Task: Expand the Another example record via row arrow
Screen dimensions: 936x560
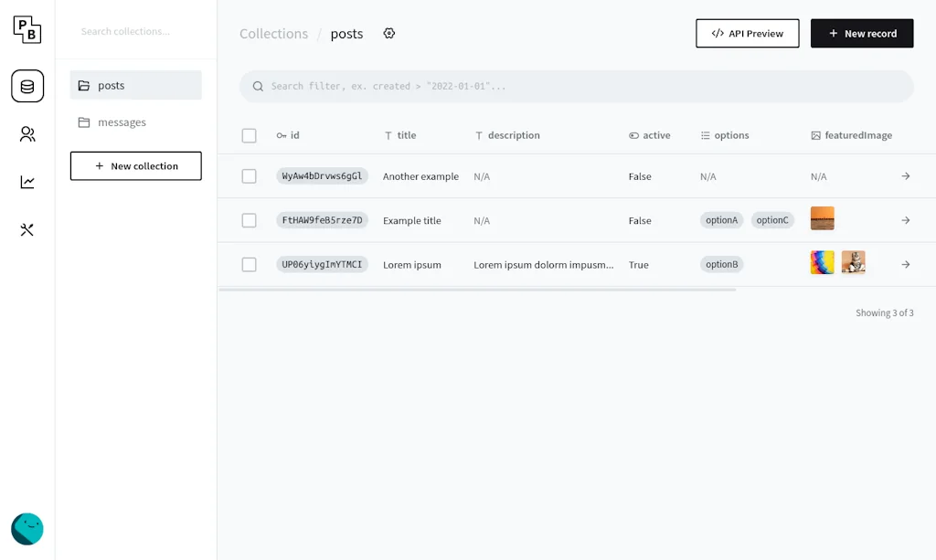Action: pos(905,176)
